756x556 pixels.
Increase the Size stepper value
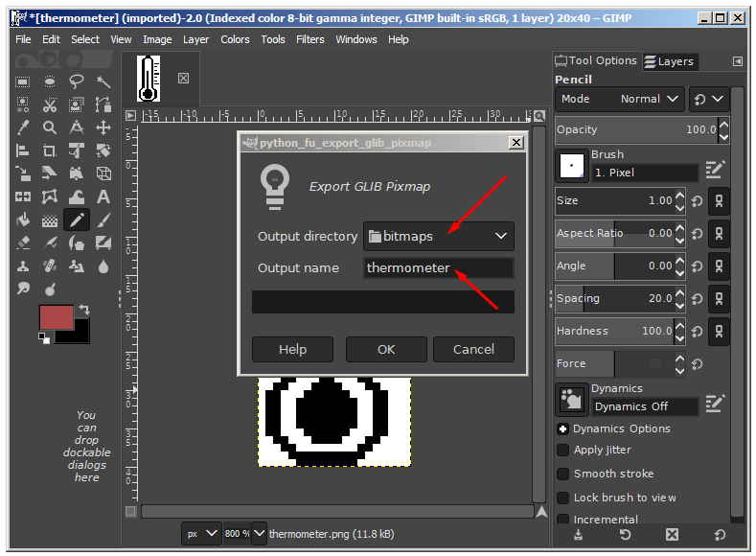(x=679, y=196)
